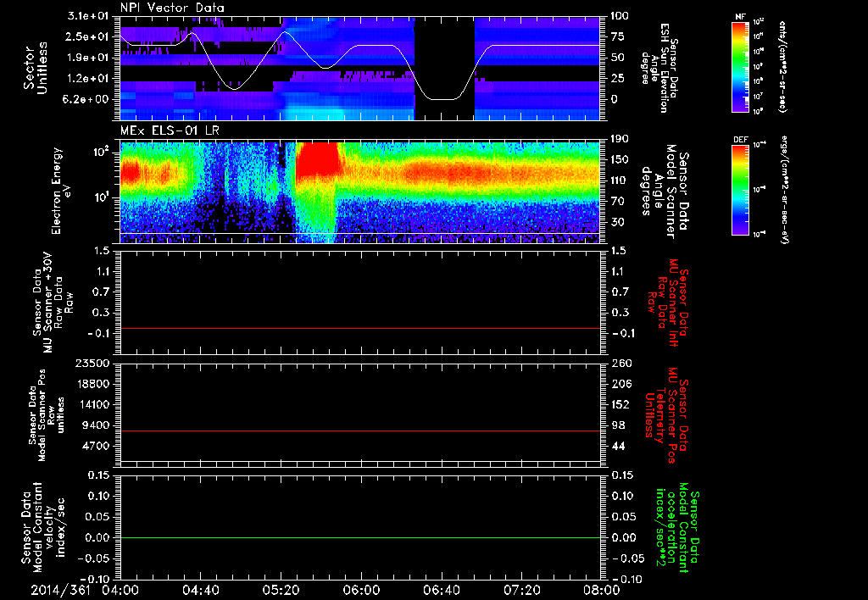This screenshot has height=600, width=868.
Task: Click the '18800' scanner position axis value
Action: click(x=93, y=384)
